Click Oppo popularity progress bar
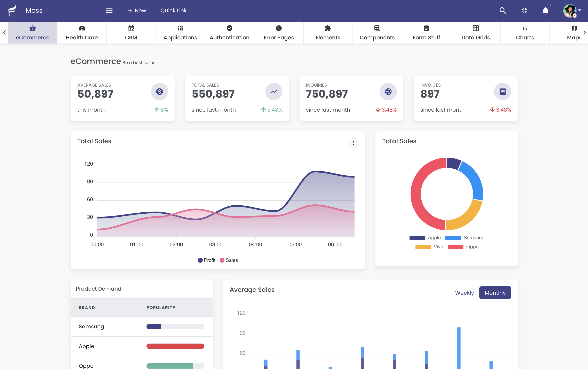The width and height of the screenshot is (588, 369). (x=175, y=366)
